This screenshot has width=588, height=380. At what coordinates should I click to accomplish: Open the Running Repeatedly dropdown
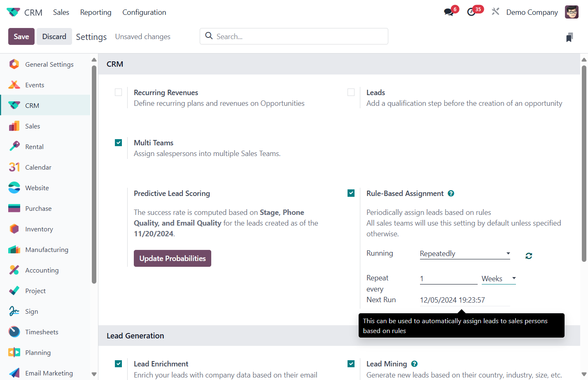(x=465, y=254)
